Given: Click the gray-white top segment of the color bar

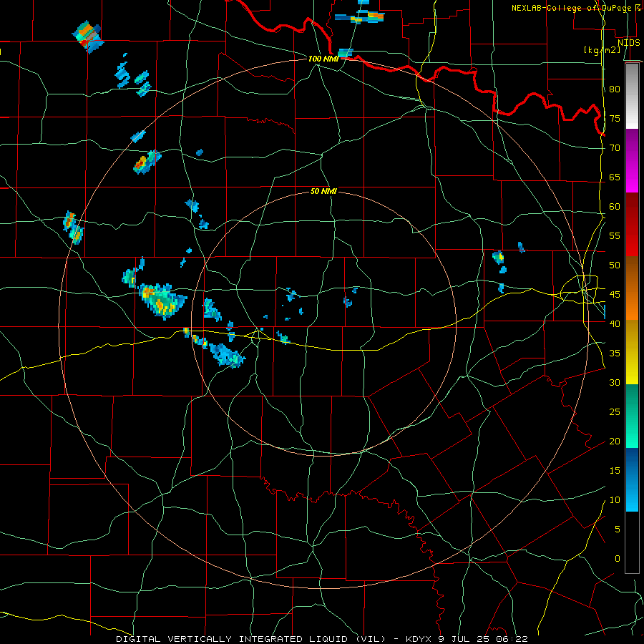Looking at the screenshot, I should point(632,97).
